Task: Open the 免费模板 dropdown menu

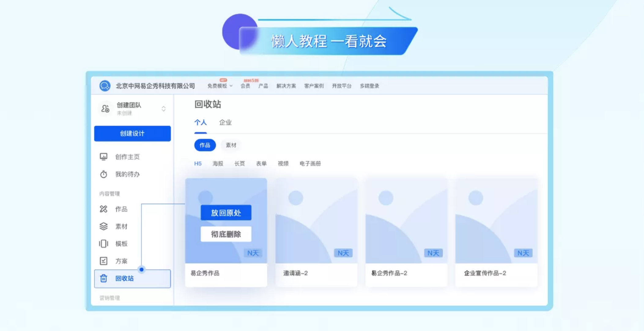Action: (220, 86)
